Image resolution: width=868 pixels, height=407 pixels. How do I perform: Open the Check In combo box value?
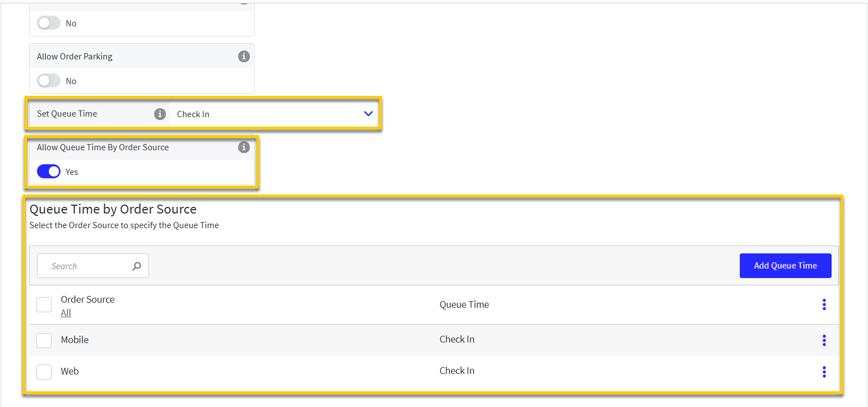click(x=274, y=114)
